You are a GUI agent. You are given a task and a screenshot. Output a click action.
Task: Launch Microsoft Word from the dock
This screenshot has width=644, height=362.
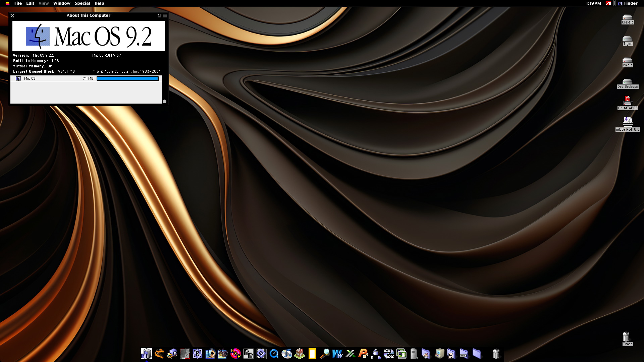point(338,354)
